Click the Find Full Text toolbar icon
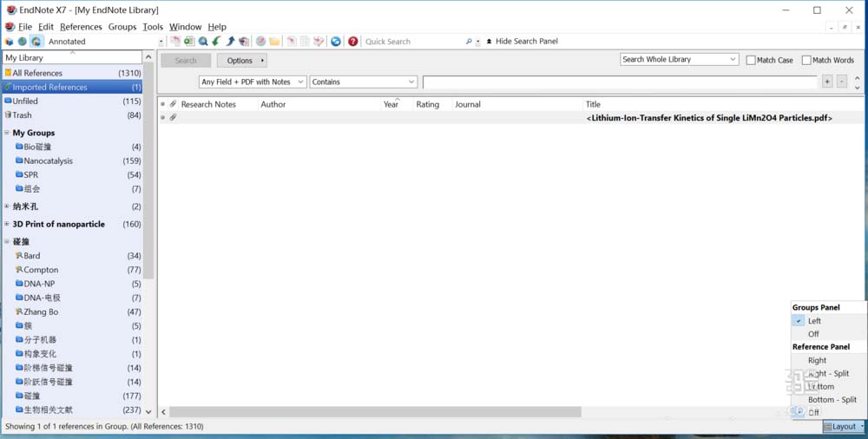 pos(244,42)
